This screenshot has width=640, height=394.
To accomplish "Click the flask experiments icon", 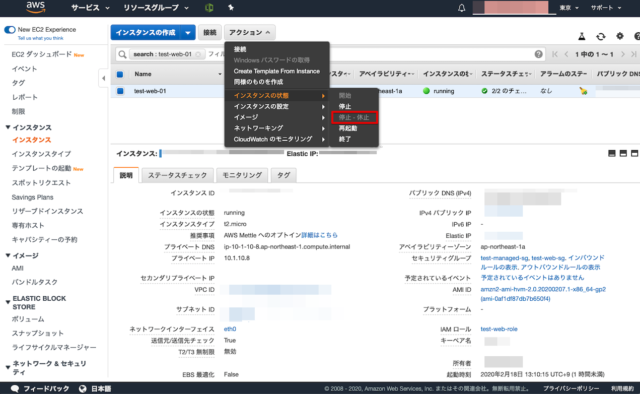I will pyautogui.click(x=582, y=36).
